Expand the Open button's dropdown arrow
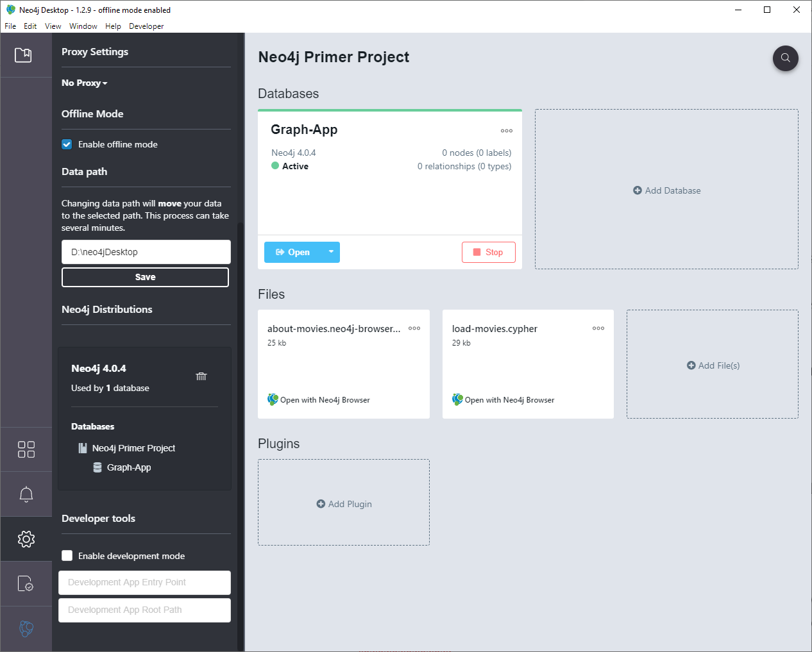The width and height of the screenshot is (812, 652). (x=332, y=252)
